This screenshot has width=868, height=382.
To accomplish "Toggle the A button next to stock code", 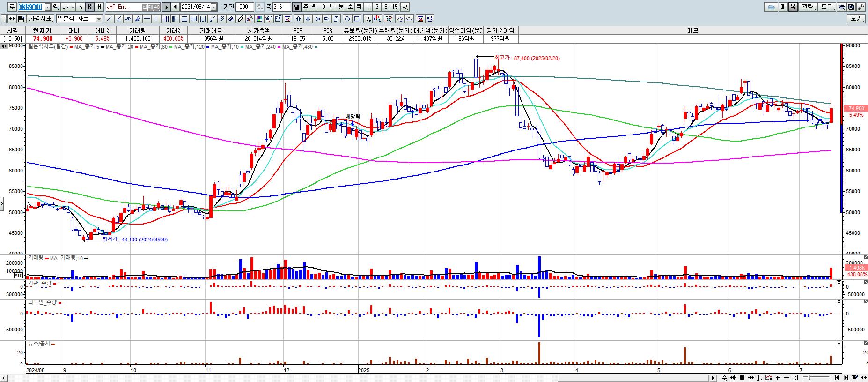I will coord(81,7).
